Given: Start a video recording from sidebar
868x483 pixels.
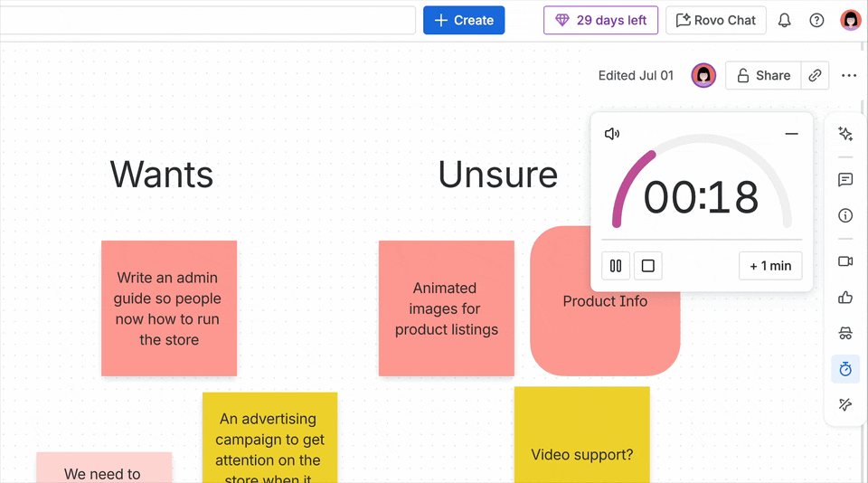Looking at the screenshot, I should coord(845,261).
